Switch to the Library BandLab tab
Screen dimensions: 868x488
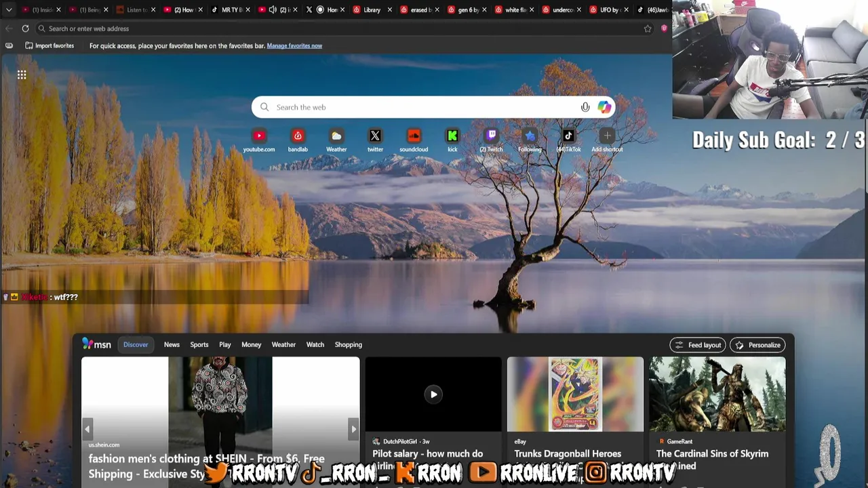[372, 10]
